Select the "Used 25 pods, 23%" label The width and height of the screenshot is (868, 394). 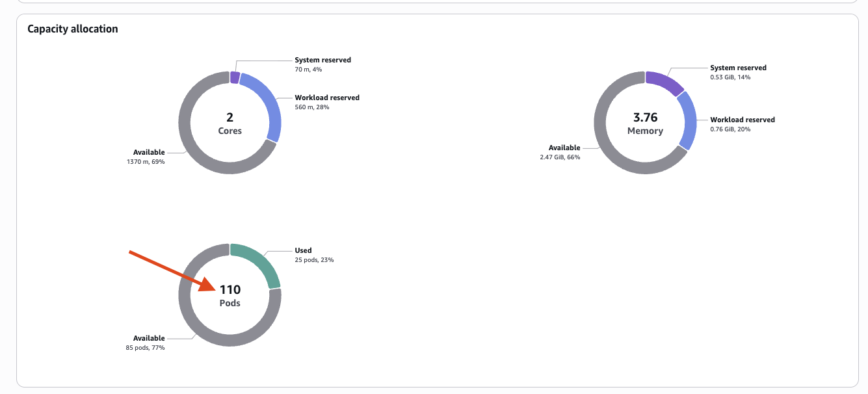click(x=313, y=255)
